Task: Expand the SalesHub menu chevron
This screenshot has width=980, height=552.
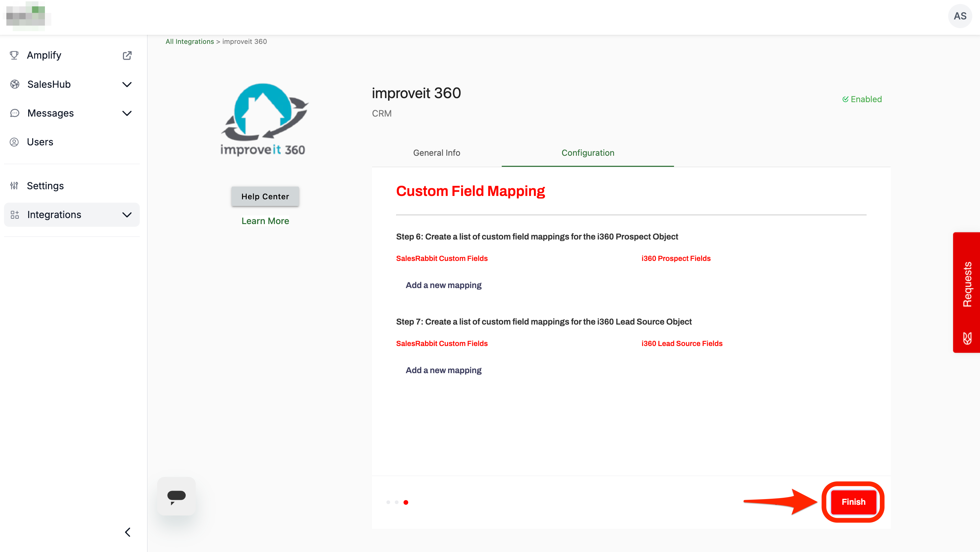Action: pos(127,84)
